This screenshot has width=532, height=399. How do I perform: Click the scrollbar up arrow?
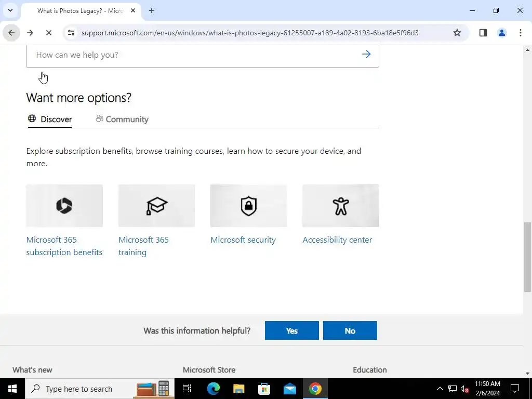point(528,49)
